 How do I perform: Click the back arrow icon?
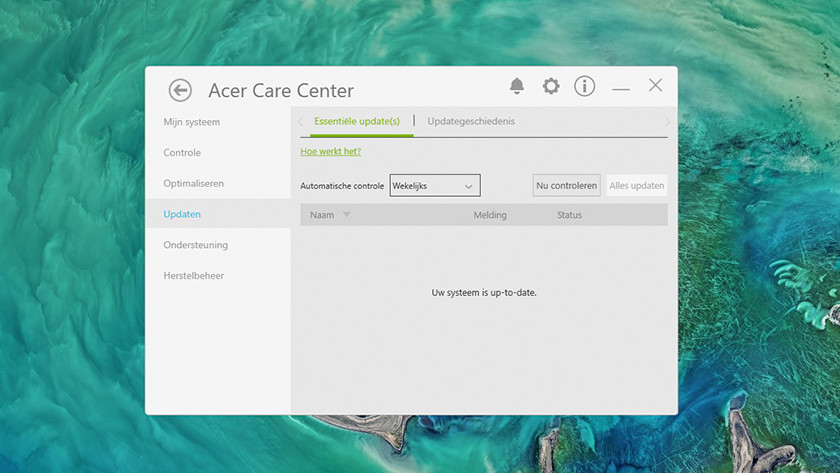[180, 90]
